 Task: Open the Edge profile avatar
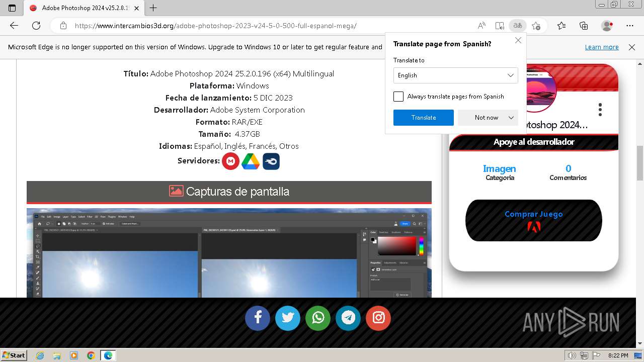coord(607,26)
